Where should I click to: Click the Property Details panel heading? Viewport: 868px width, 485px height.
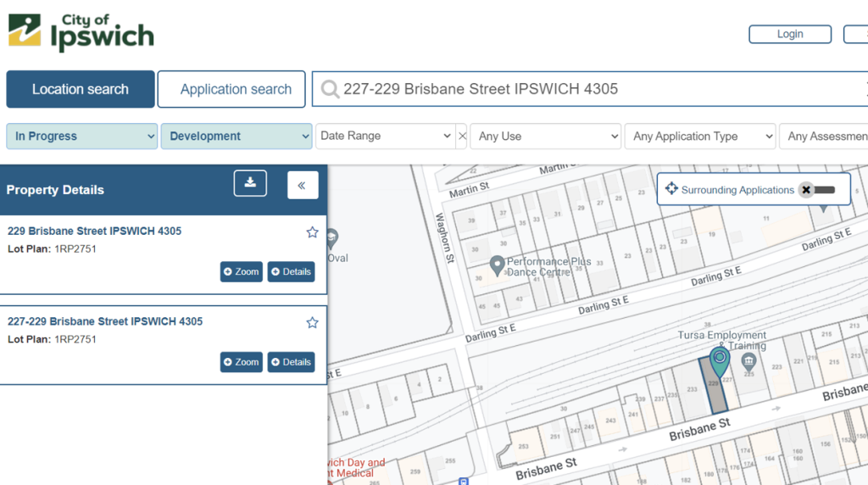[55, 190]
